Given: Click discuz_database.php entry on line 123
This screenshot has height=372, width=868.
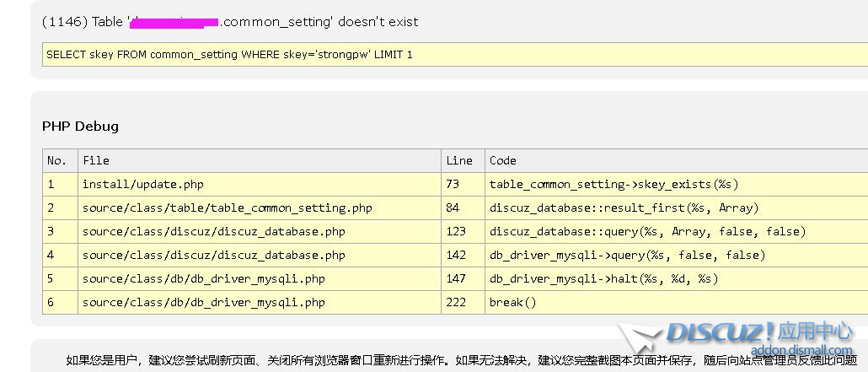Looking at the screenshot, I should (x=213, y=231).
